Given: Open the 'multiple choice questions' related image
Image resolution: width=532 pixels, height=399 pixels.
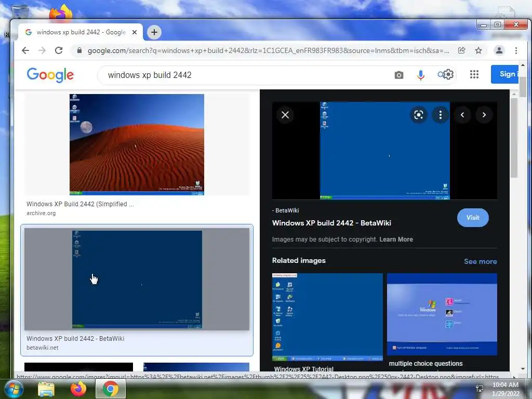Looking at the screenshot, I should click(442, 314).
